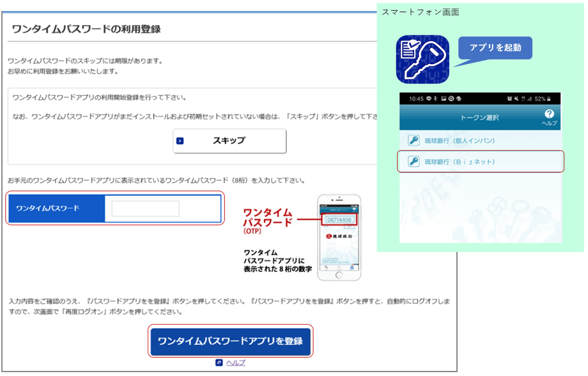Tap the 10:45 clock in the phone status bar
Image resolution: width=588 pixels, height=376 pixels.
pyautogui.click(x=415, y=99)
